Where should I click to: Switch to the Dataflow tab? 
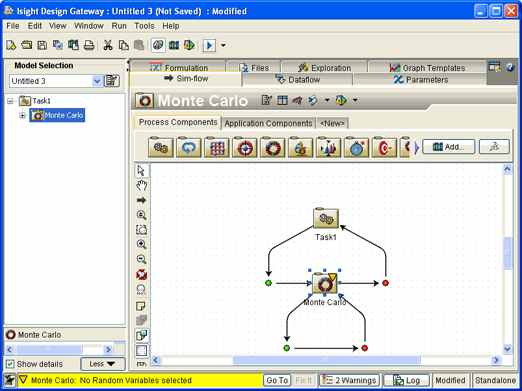[x=297, y=80]
